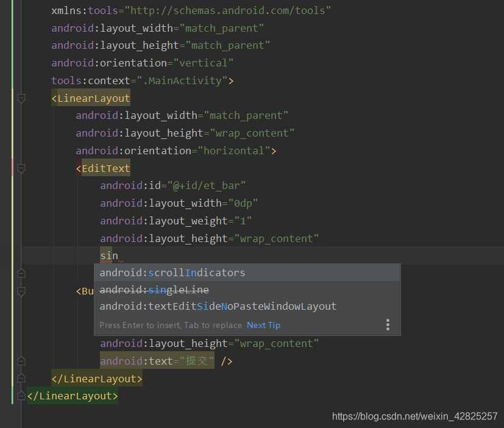Click the layout_height line below the completion popup
Screen dimensions: 504x428
209,343
